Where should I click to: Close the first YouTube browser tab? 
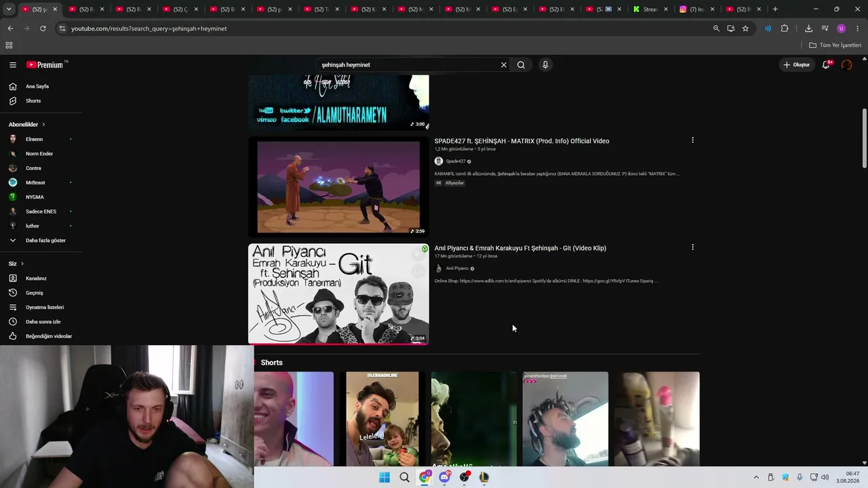click(x=55, y=9)
